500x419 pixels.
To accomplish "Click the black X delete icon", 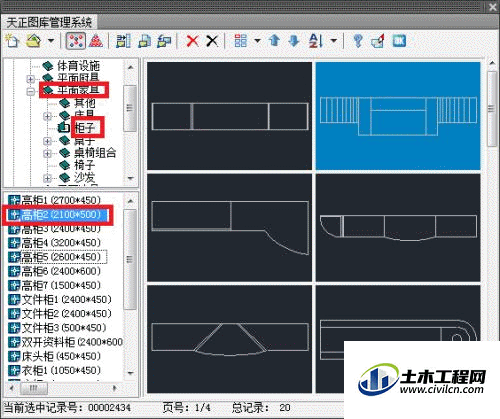I will click(x=212, y=41).
